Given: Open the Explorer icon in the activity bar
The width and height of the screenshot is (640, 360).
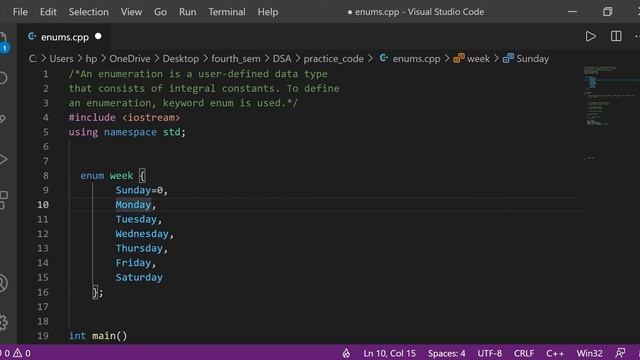Looking at the screenshot, I should coord(3,42).
